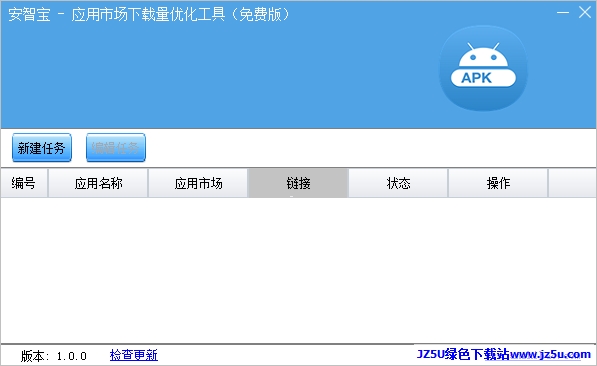Select the 状态 column header
The width and height of the screenshot is (597, 366).
[x=398, y=183]
